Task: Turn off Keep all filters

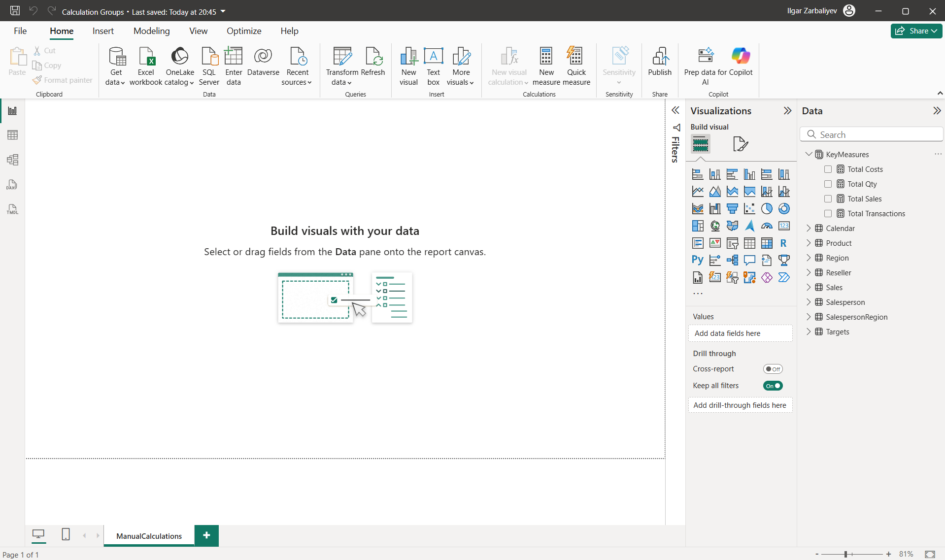Action: point(773,386)
